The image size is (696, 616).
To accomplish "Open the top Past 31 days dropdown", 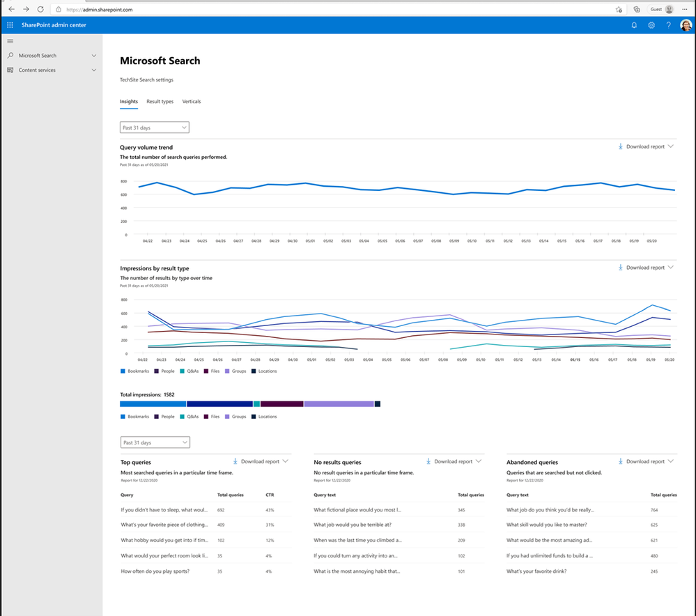I will [155, 128].
